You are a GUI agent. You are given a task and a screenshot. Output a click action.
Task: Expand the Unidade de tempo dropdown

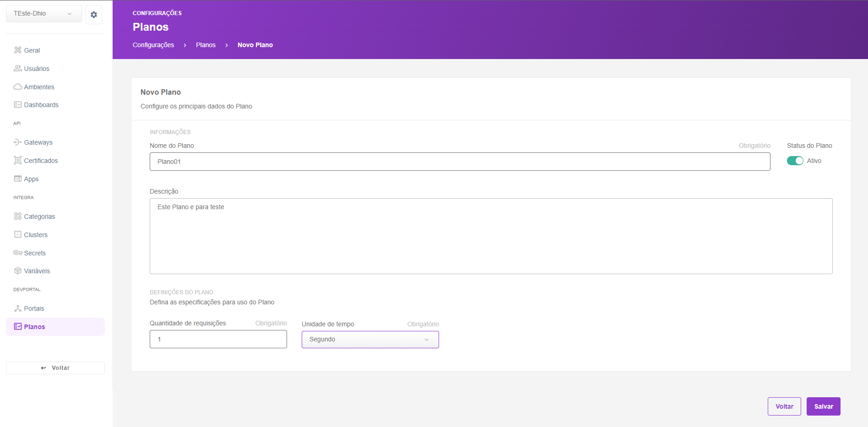[370, 340]
